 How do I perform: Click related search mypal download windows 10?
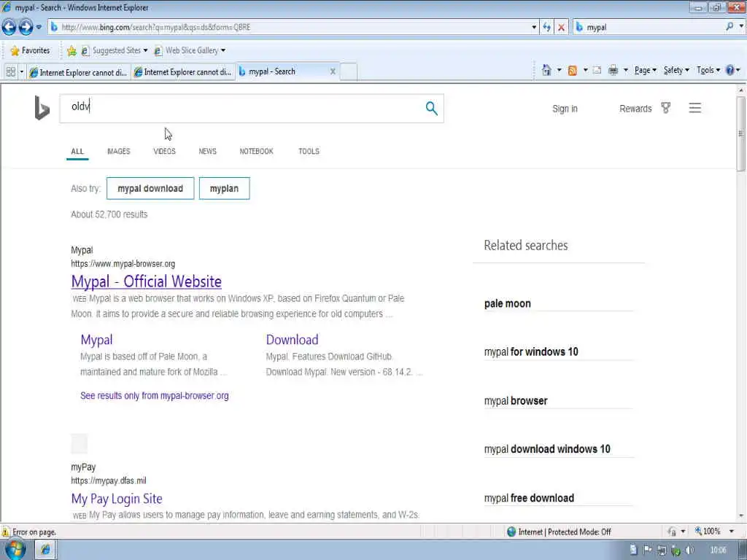[547, 449]
